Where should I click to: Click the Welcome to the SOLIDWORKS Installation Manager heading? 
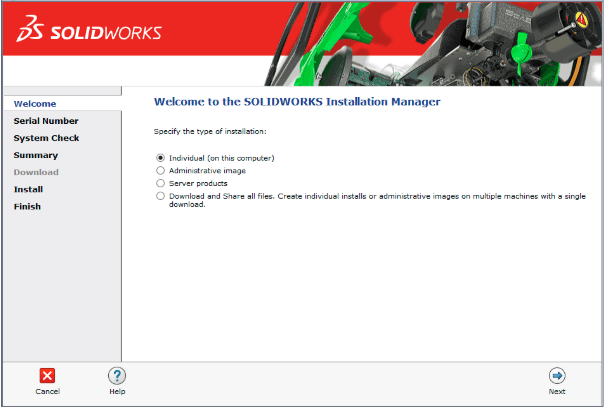(x=297, y=102)
